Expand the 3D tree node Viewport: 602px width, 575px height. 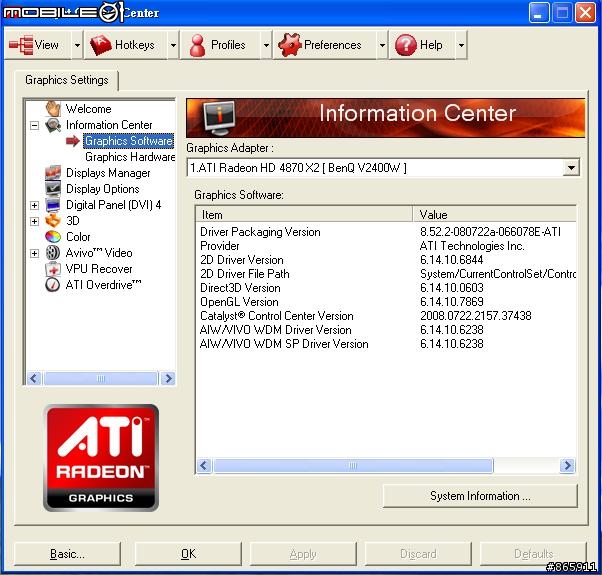point(35,221)
